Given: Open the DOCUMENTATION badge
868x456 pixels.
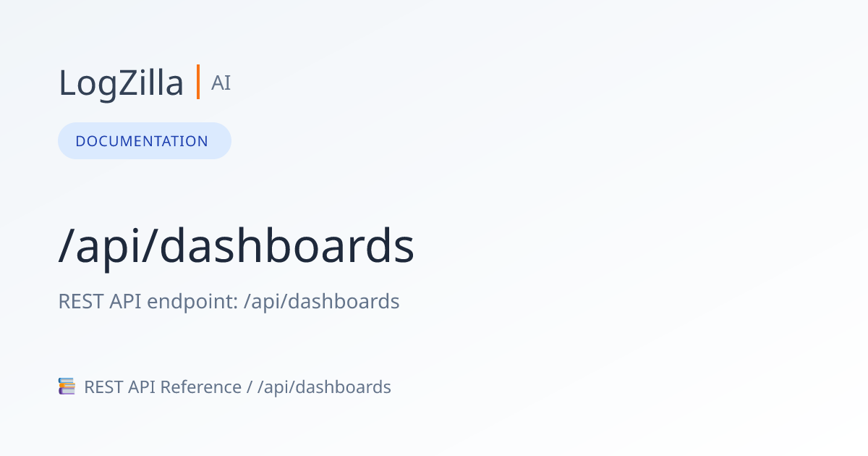Looking at the screenshot, I should [145, 140].
